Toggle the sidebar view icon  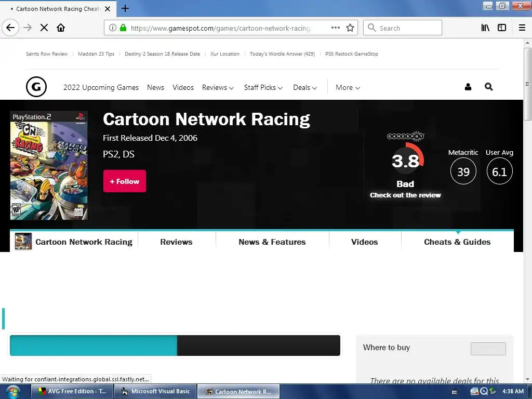click(x=502, y=28)
